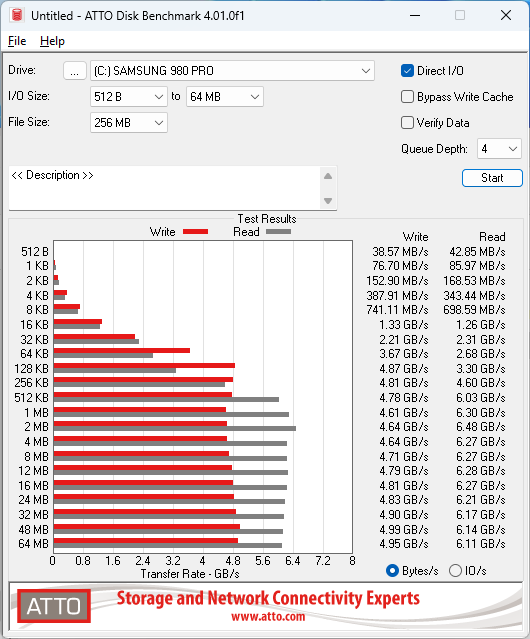Open the Help menu

[x=52, y=41]
